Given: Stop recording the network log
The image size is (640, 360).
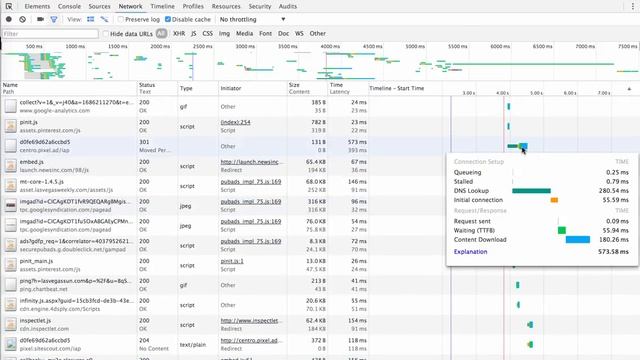Looking at the screenshot, I should [9, 19].
